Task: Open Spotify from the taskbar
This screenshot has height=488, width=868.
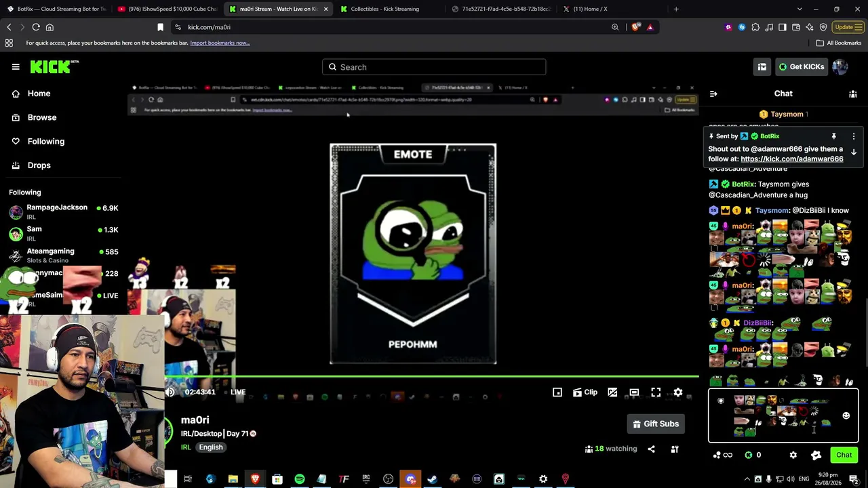Action: [x=299, y=479]
